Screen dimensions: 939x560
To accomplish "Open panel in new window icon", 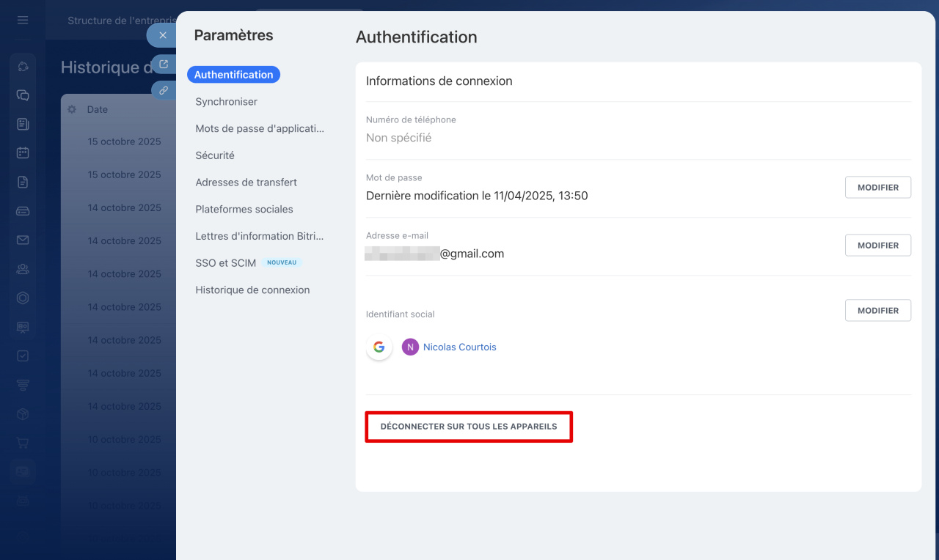I will click(x=164, y=65).
